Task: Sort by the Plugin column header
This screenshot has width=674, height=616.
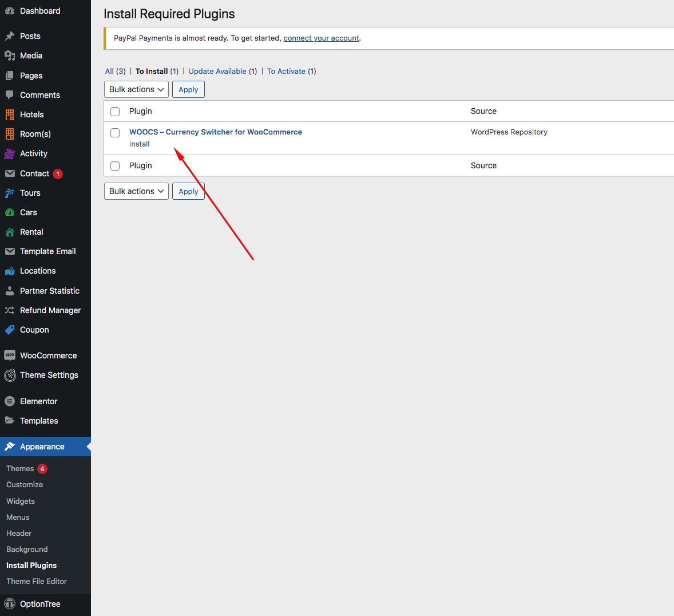Action: (141, 112)
